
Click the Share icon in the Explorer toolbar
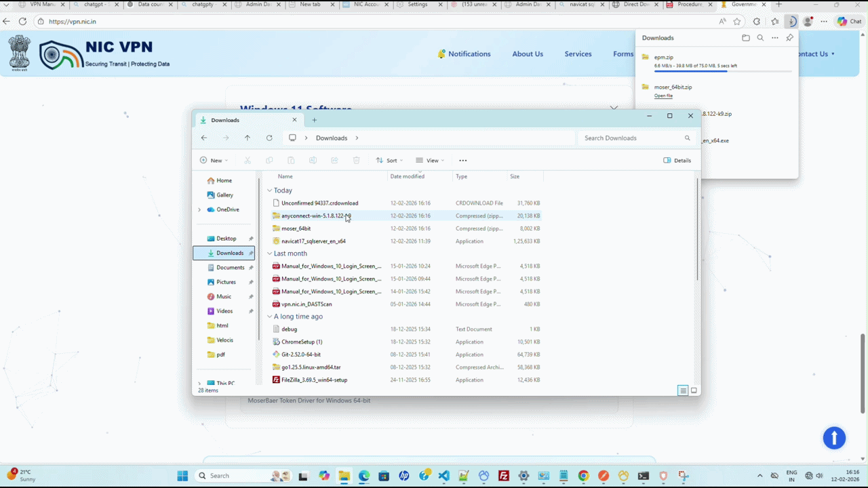click(334, 160)
